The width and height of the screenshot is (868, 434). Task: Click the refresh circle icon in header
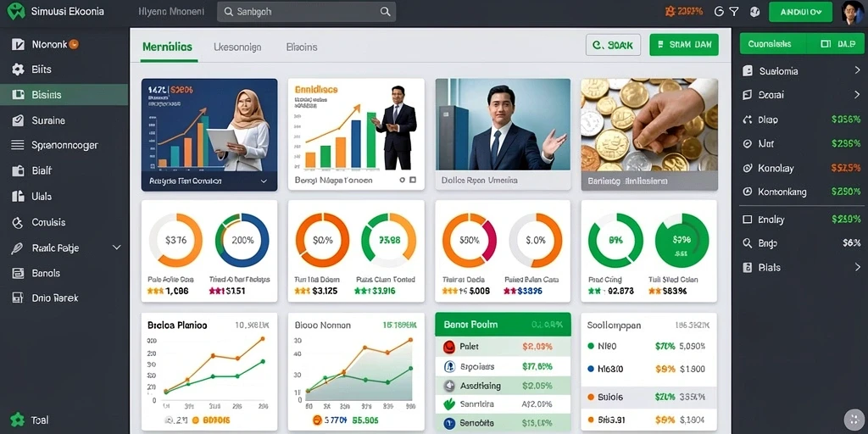click(x=719, y=12)
